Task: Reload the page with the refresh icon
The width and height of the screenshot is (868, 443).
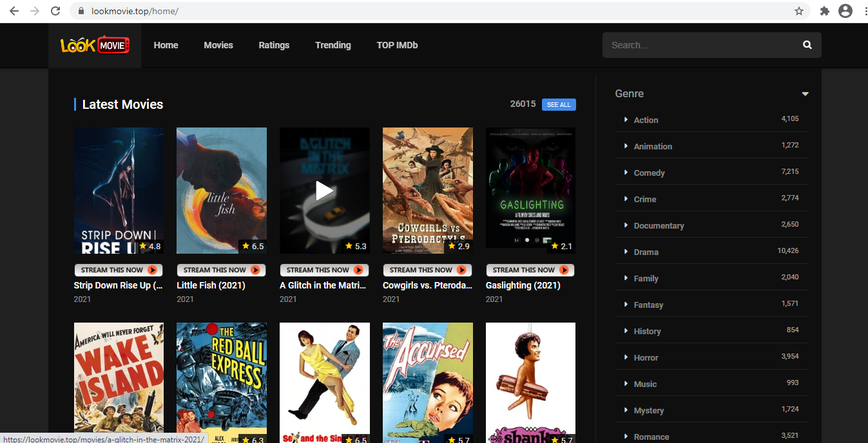Action: point(55,11)
